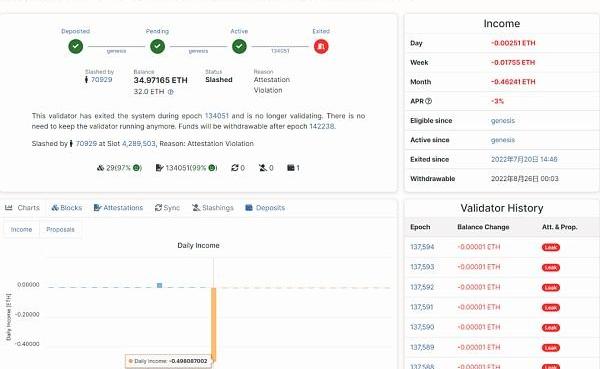This screenshot has width=600, height=369.
Task: Click the blocks count icon showing 29
Action: 101,168
